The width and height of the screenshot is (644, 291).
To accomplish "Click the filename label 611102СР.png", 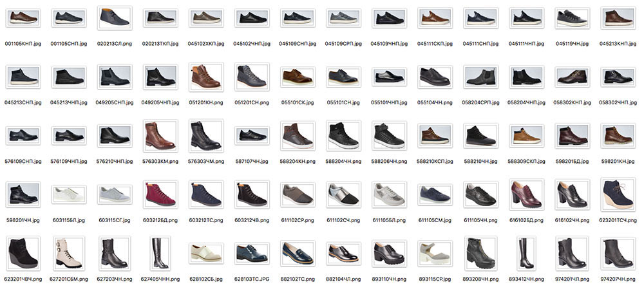I will 298,220.
